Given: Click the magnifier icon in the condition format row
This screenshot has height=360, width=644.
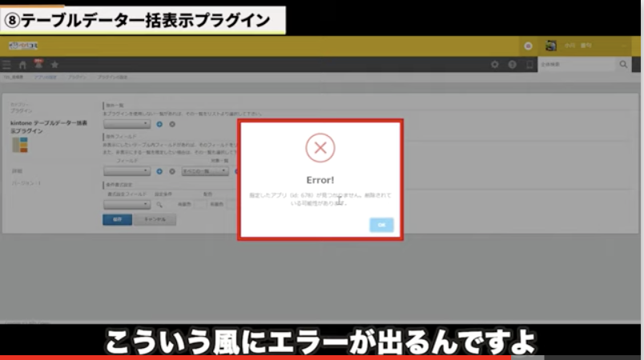Looking at the screenshot, I should tap(160, 205).
